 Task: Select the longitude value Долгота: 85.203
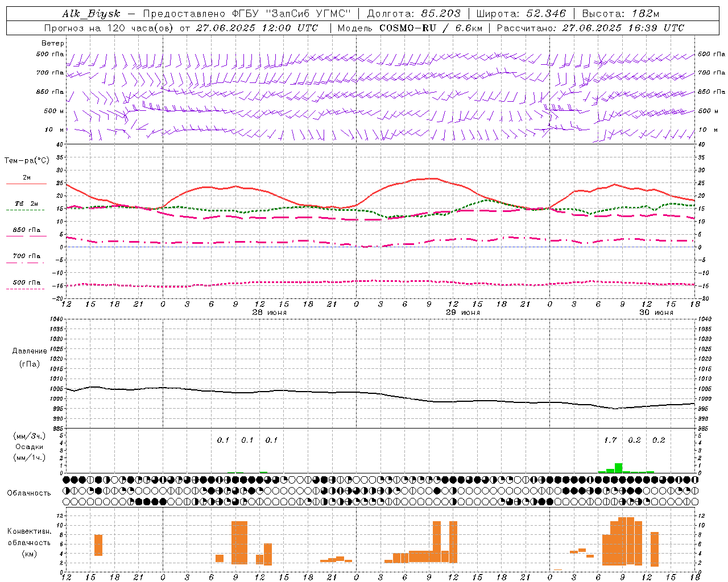(x=413, y=14)
